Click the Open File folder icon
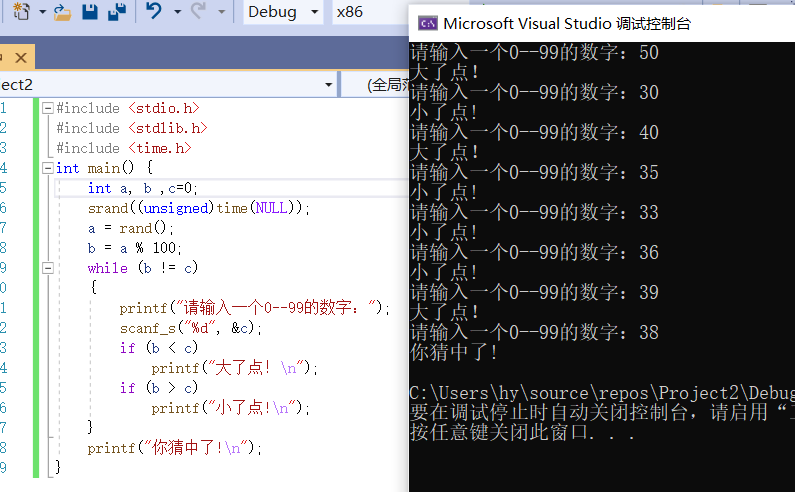Viewport: 795px width, 492px height. tap(62, 12)
